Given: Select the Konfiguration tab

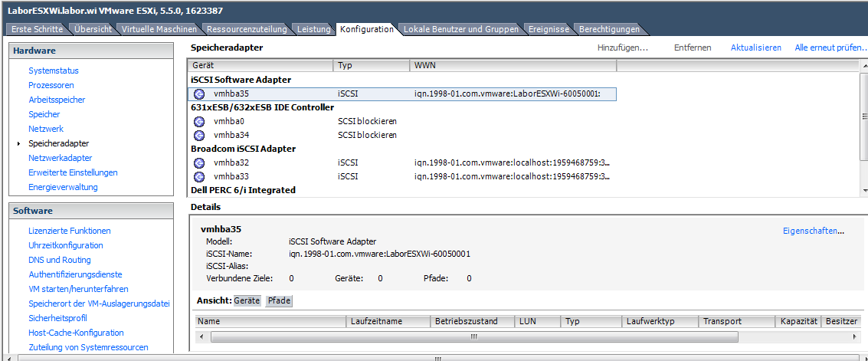Looking at the screenshot, I should pos(366,29).
